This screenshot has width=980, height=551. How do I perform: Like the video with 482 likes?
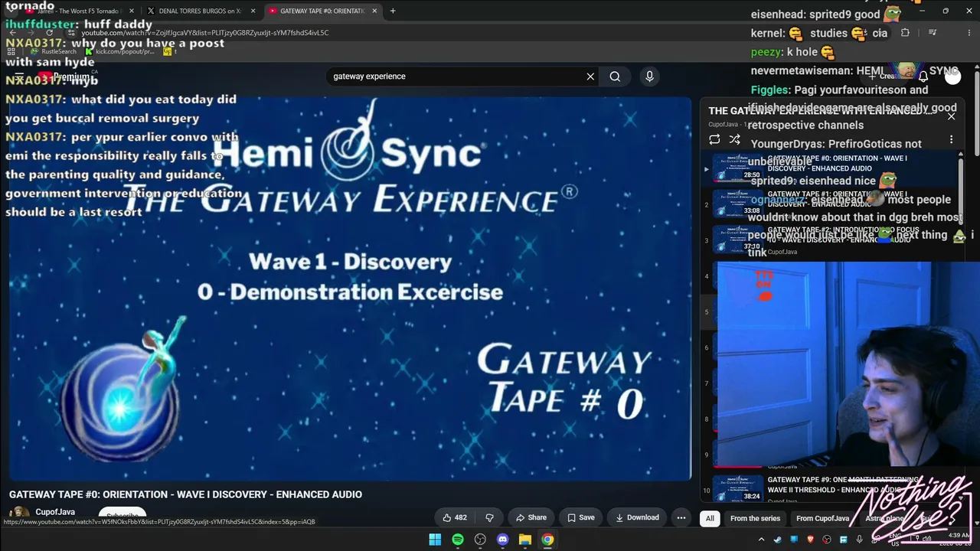[455, 517]
